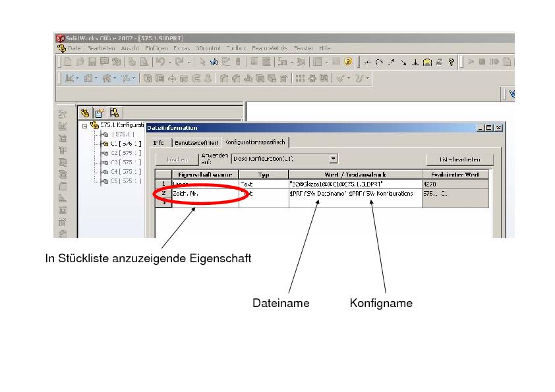Screen dimensions: 555x392
Task: Click the macro record/pause icon
Action: click(x=494, y=61)
